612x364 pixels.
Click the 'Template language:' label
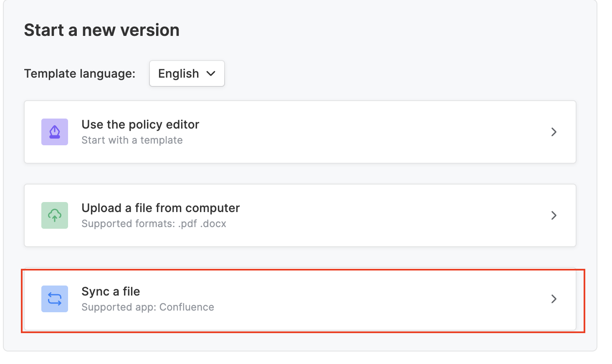80,73
